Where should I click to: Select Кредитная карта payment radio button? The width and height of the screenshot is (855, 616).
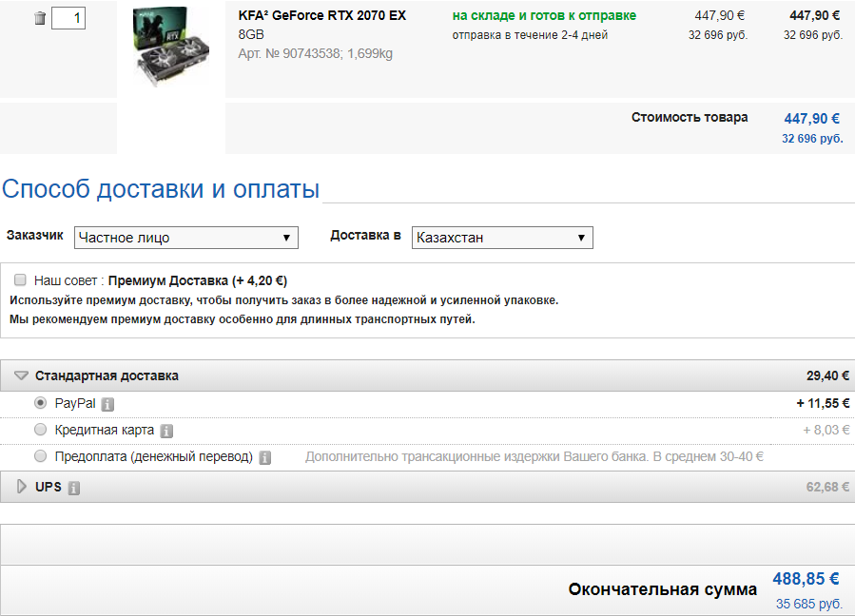point(40,430)
